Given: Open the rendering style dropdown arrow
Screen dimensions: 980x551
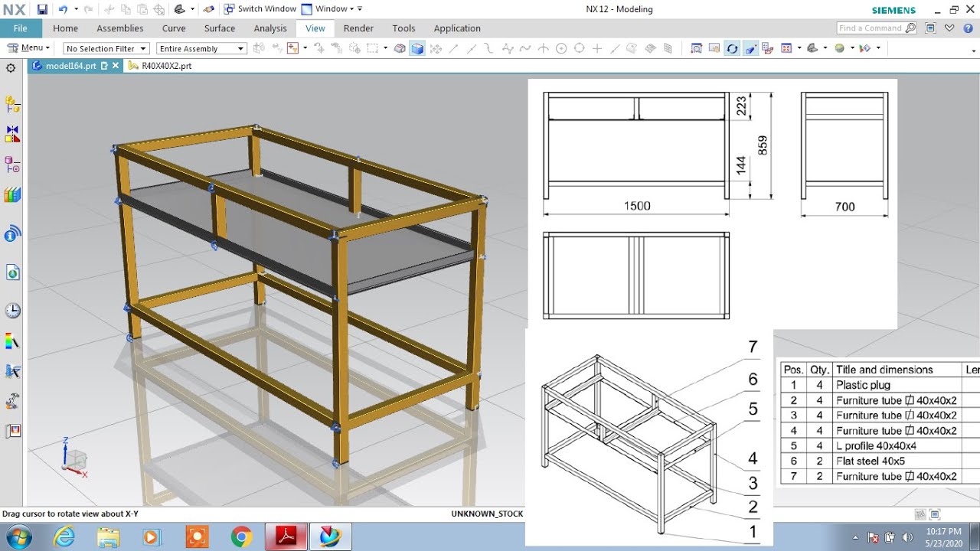Looking at the screenshot, I should click(825, 48).
